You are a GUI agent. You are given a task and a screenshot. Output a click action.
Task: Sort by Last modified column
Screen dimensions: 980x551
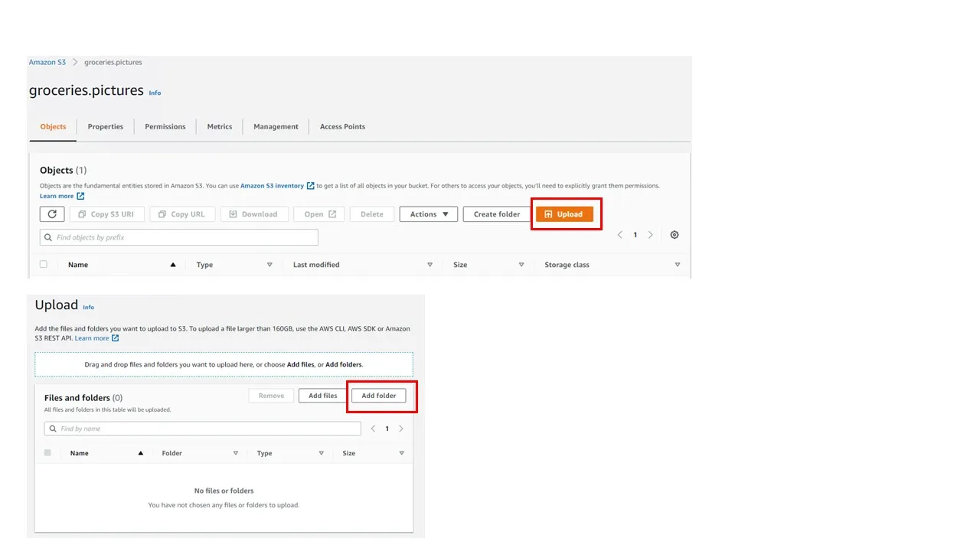tap(316, 265)
